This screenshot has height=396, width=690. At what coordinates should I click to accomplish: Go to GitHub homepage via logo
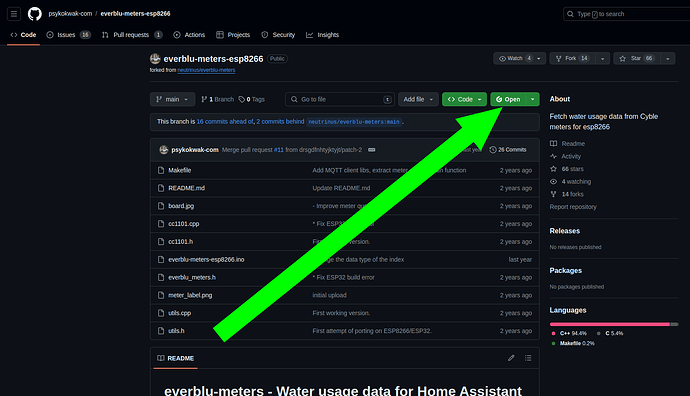tap(35, 14)
